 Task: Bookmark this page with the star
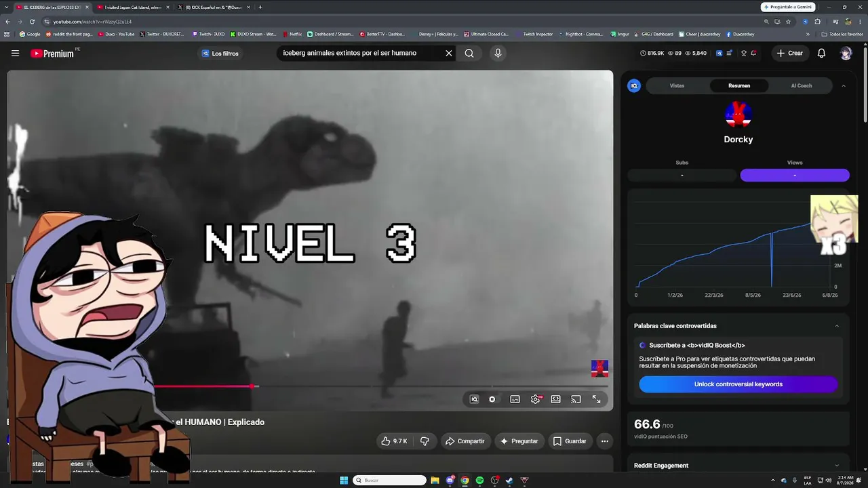click(788, 22)
